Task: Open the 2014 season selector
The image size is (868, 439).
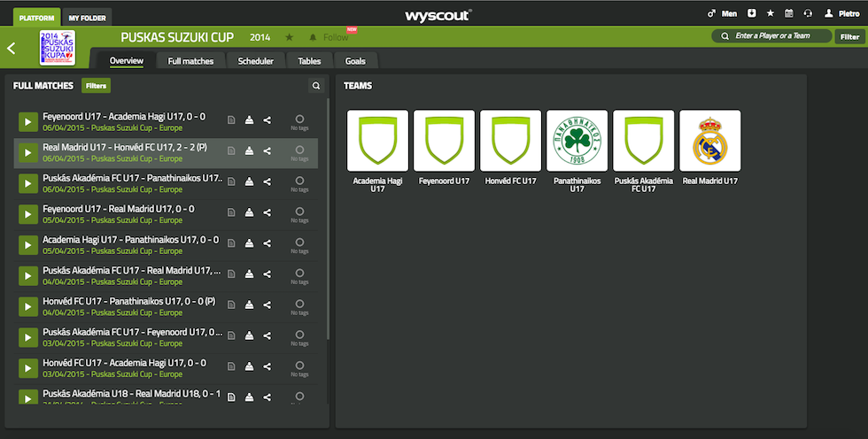Action: (260, 37)
